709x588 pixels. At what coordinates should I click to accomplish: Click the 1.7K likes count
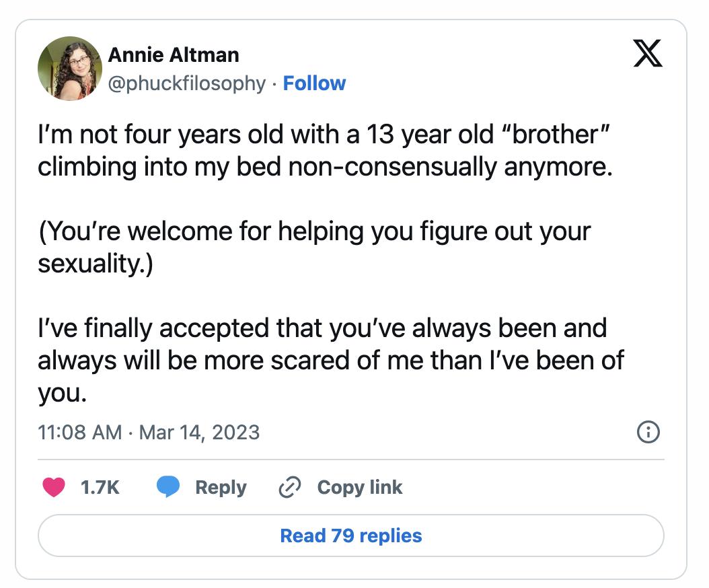click(100, 487)
